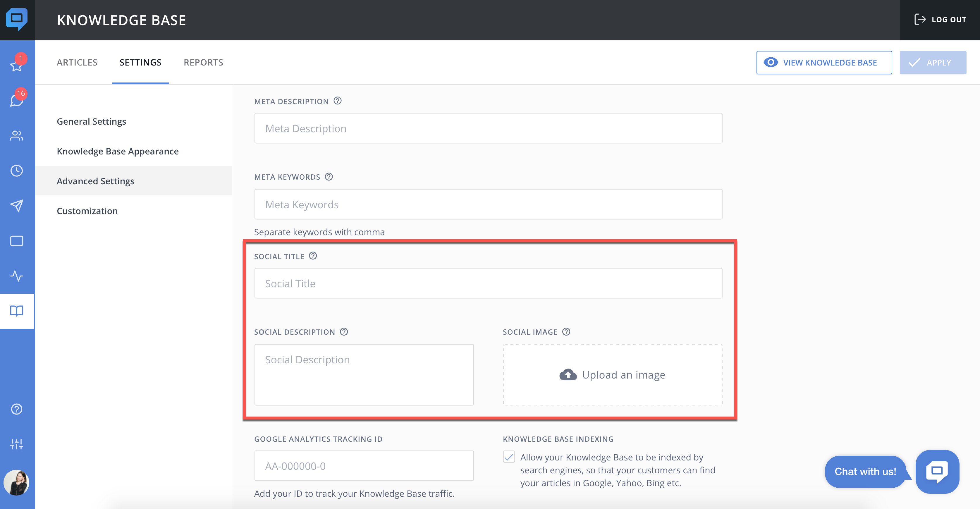Focus the Google Analytics Tracking ID field

[x=364, y=466]
